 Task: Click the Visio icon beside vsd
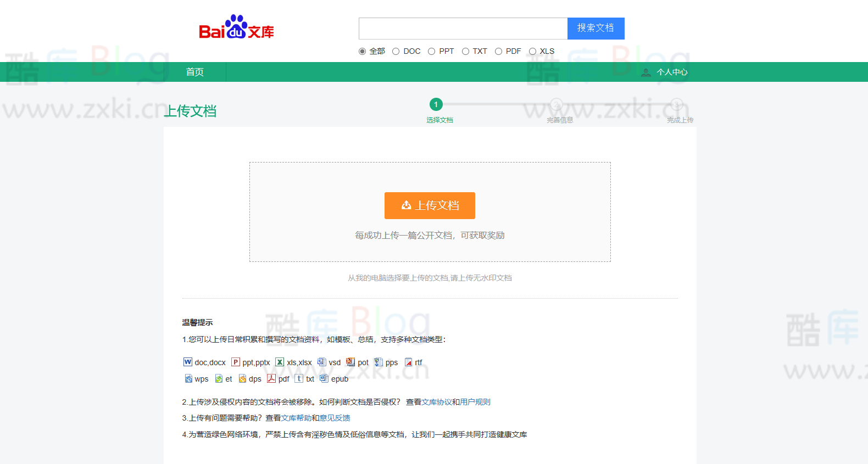pyautogui.click(x=322, y=362)
